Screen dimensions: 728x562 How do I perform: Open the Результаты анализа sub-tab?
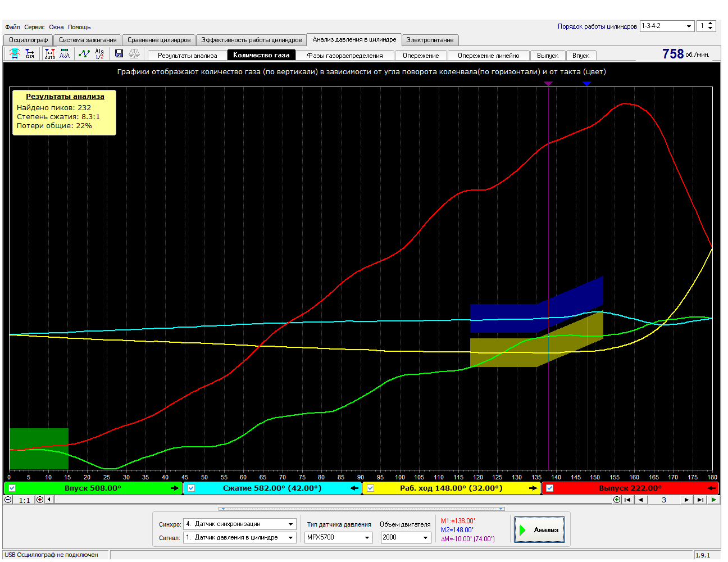(x=188, y=56)
